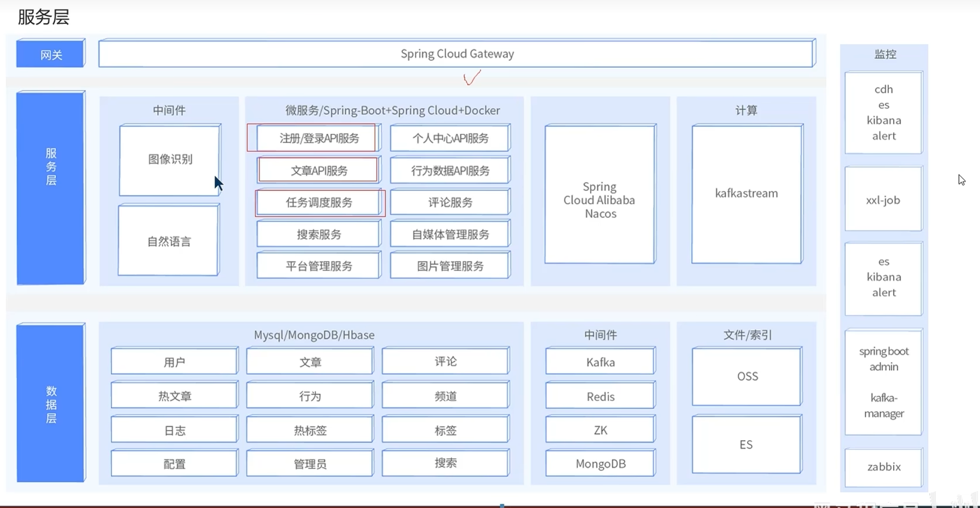Click the 自然语言 middleware box

click(169, 241)
